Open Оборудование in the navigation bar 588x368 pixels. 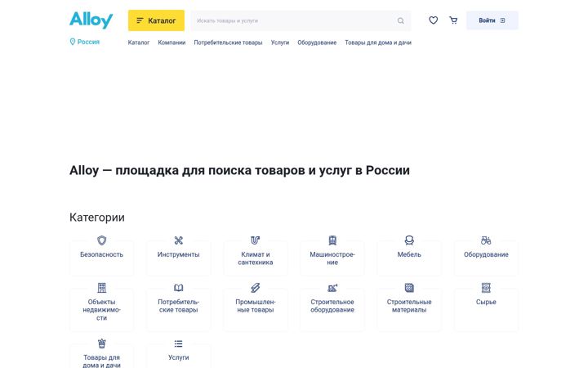click(317, 43)
